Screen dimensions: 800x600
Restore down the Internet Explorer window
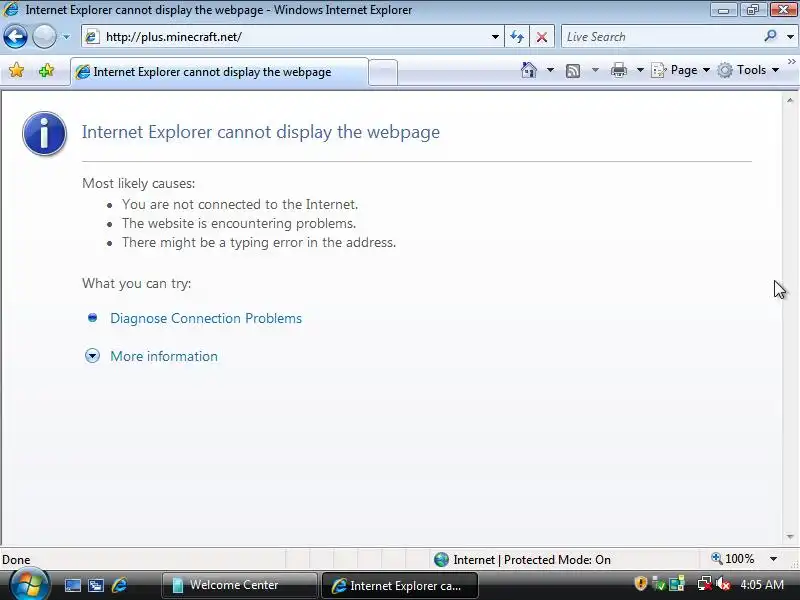[x=752, y=10]
